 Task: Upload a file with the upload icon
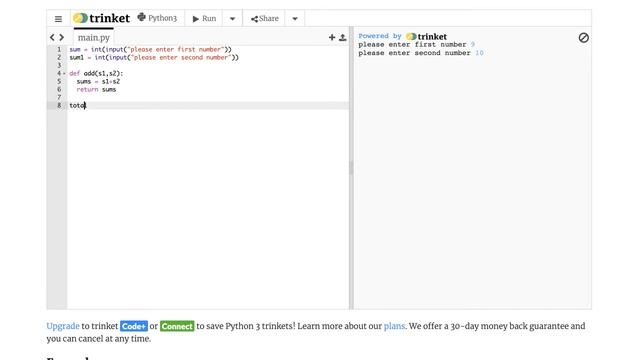(x=342, y=38)
